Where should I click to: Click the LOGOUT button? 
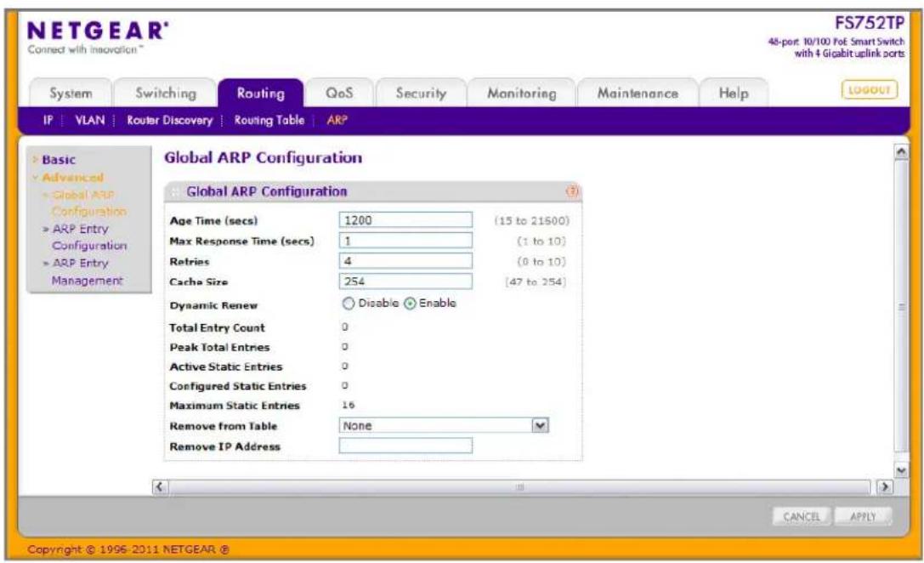coord(870,89)
